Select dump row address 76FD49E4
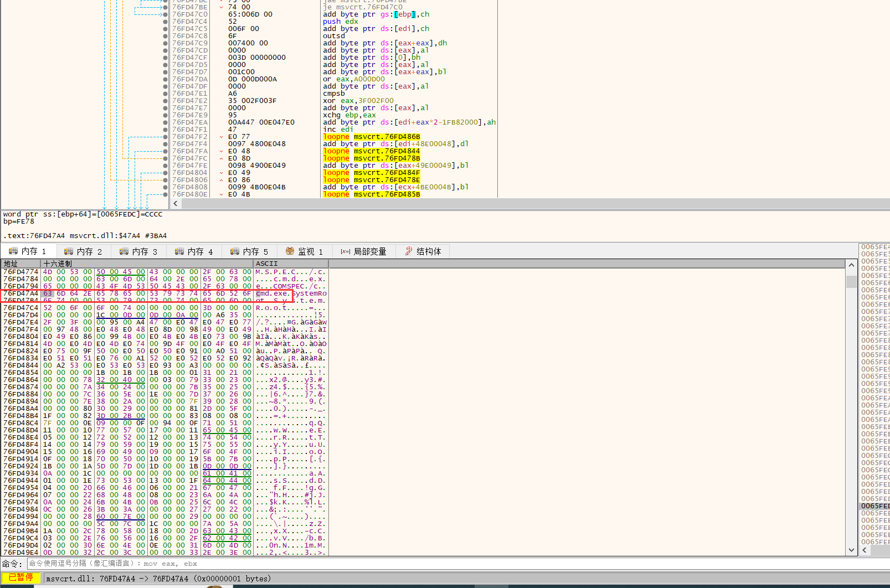This screenshot has height=588, width=890. [x=21, y=553]
